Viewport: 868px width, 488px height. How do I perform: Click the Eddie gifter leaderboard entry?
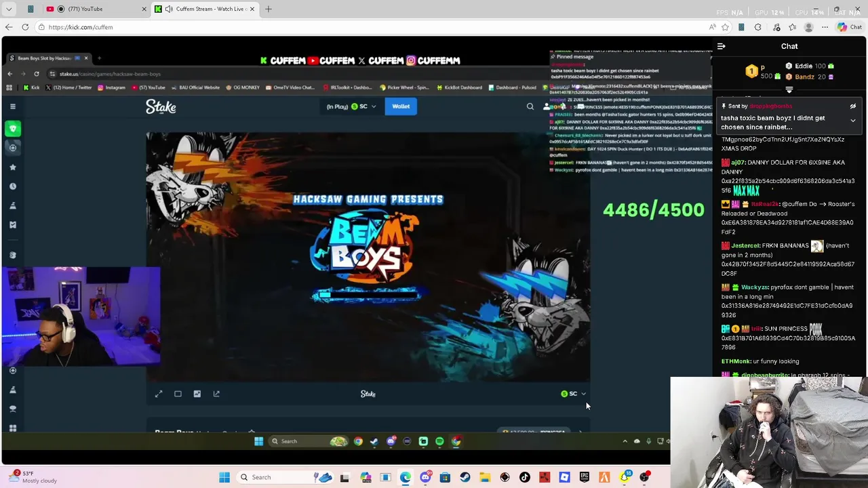pyautogui.click(x=810, y=66)
